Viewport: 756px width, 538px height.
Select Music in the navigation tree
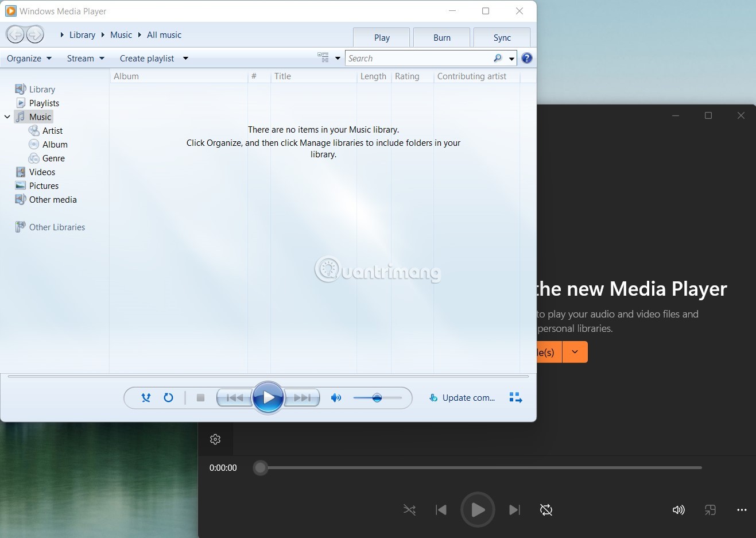[x=34, y=117]
